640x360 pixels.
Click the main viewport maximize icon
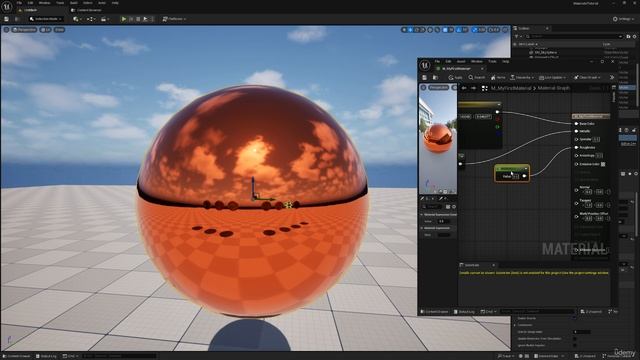point(505,30)
